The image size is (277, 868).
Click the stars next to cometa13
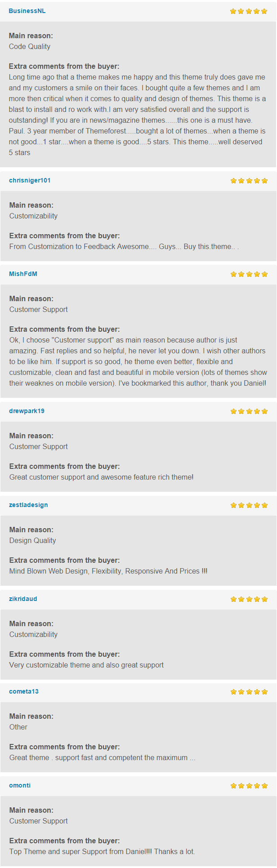point(249,692)
